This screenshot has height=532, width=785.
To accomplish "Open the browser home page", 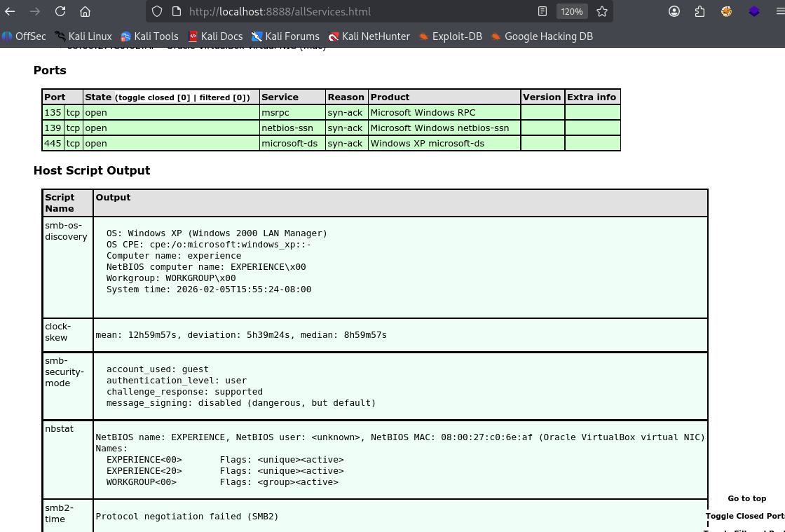I will pyautogui.click(x=85, y=11).
